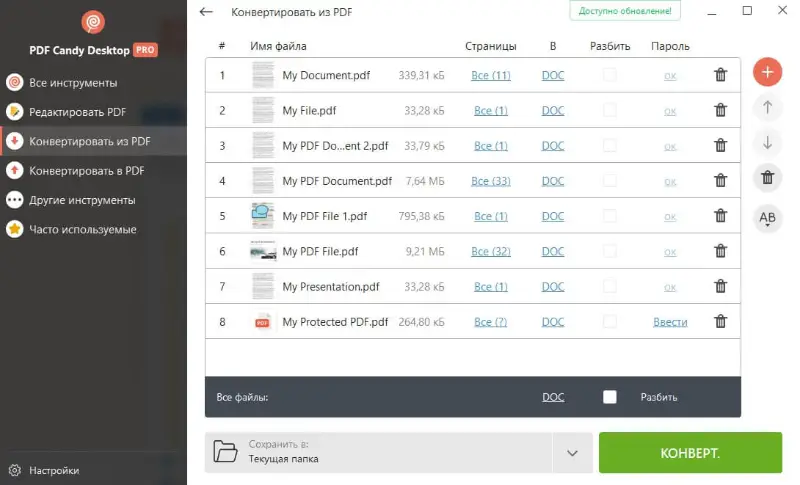Screen dimensions: 800x485
Task: Move selected file up with arrow icon
Action: (767, 108)
